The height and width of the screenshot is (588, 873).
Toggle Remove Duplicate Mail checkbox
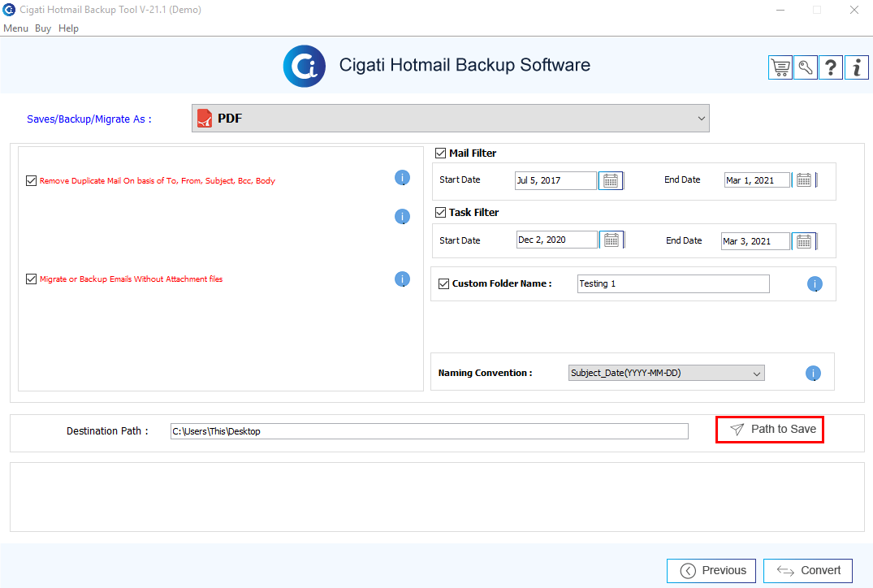tap(31, 180)
